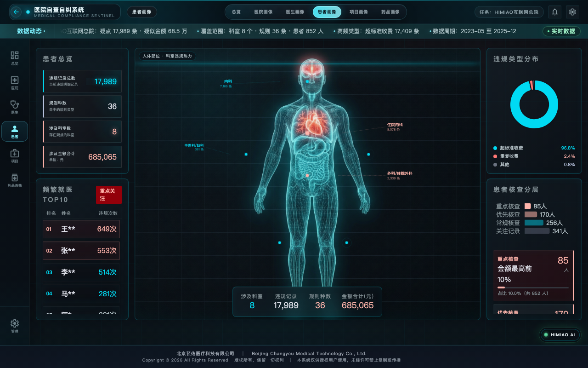
Task: Open the settings gear in header
Action: click(572, 12)
